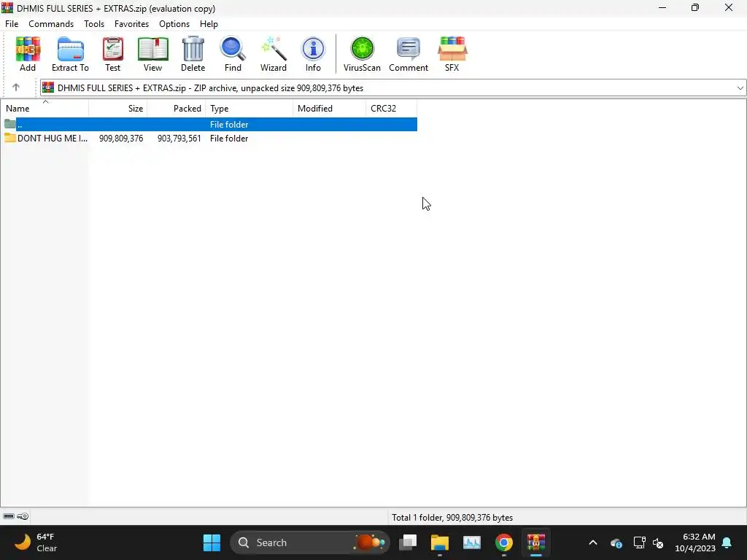Screen dimensions: 747x560
Task: Open the Options menu
Action: 174,24
